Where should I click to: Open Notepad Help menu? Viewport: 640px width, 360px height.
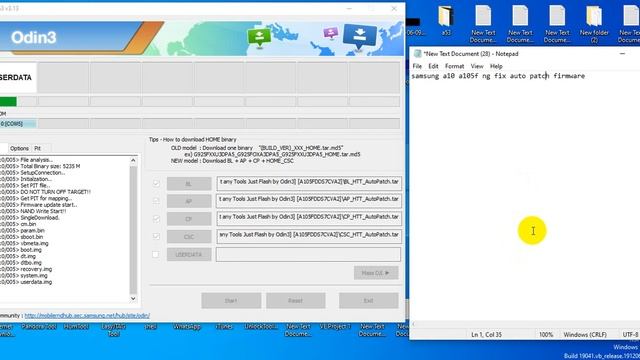[496, 66]
